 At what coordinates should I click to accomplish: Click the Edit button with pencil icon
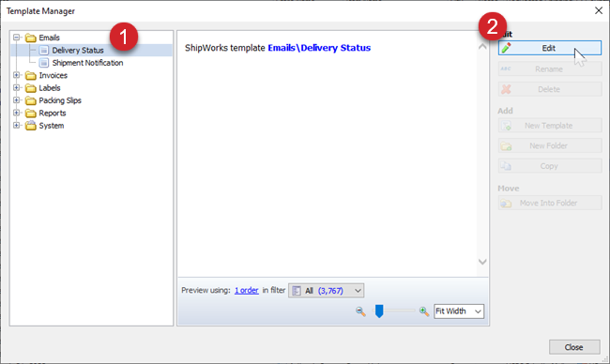(550, 48)
